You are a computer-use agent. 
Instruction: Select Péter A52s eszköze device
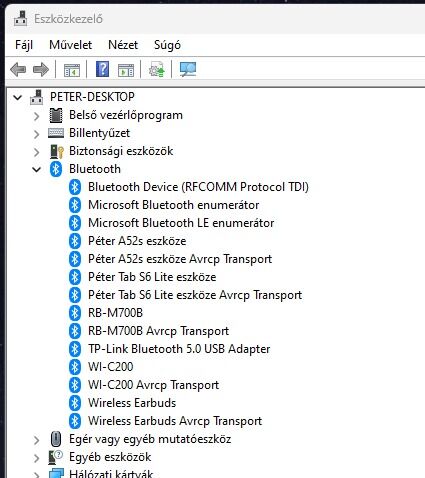137,241
